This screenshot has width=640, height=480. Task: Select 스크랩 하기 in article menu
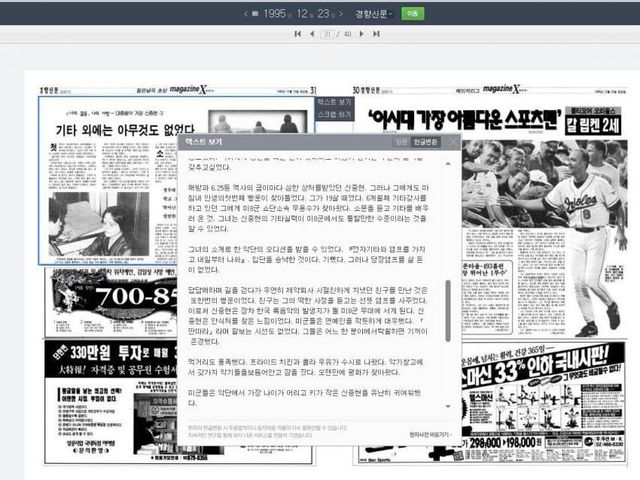pos(334,115)
